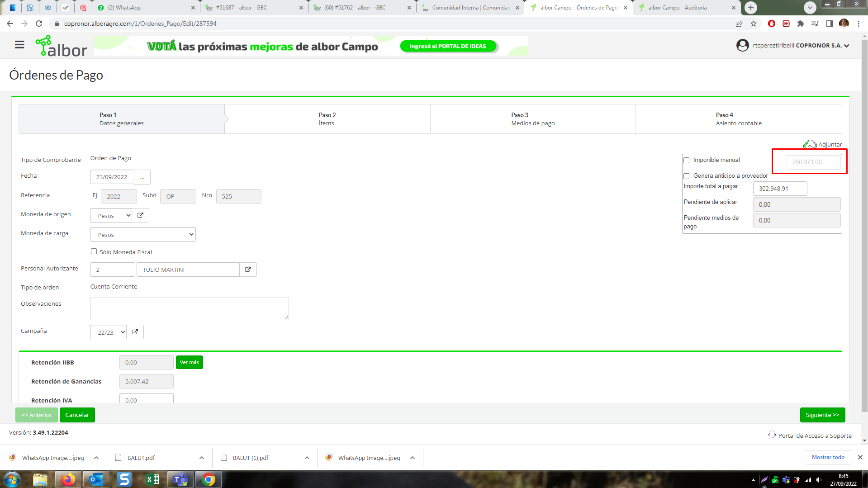
Task: Go to Paso 1 Datos generales
Action: [122, 119]
